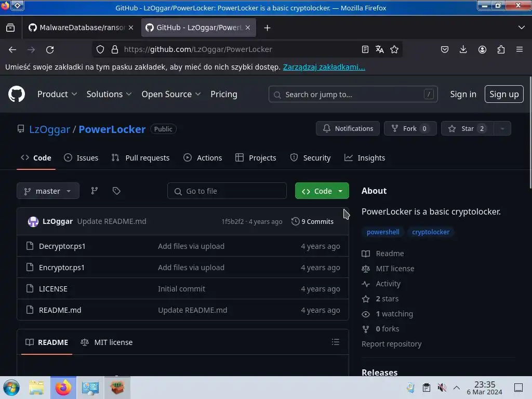Open the Firefox hamburger menu
The width and height of the screenshot is (532, 399).
pos(520,49)
